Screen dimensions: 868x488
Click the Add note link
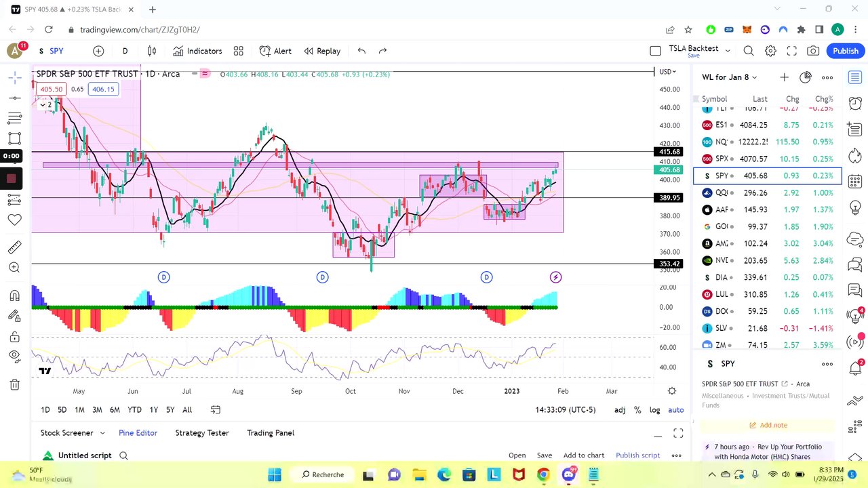pyautogui.click(x=768, y=425)
